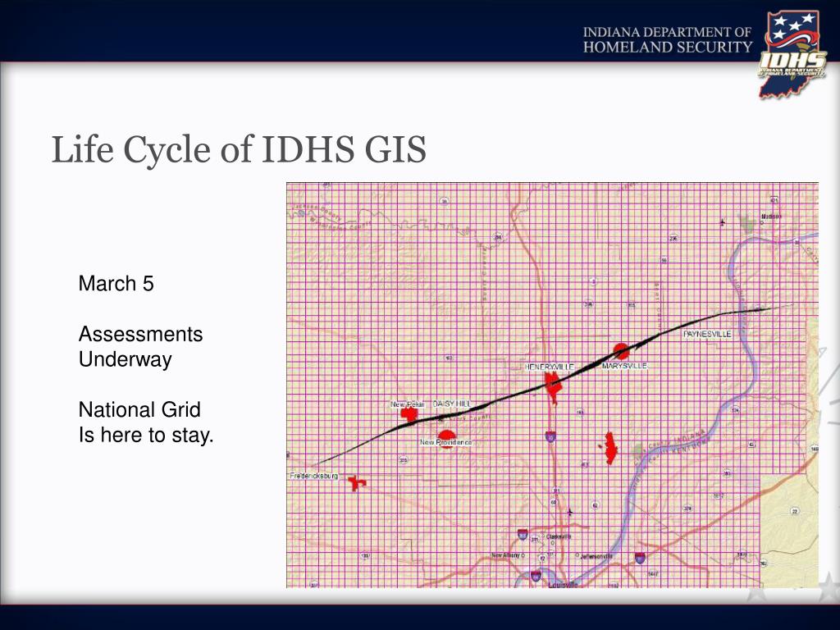The width and height of the screenshot is (840, 630).
Task: Click the HENRYVILLE label on the map
Action: [x=550, y=367]
